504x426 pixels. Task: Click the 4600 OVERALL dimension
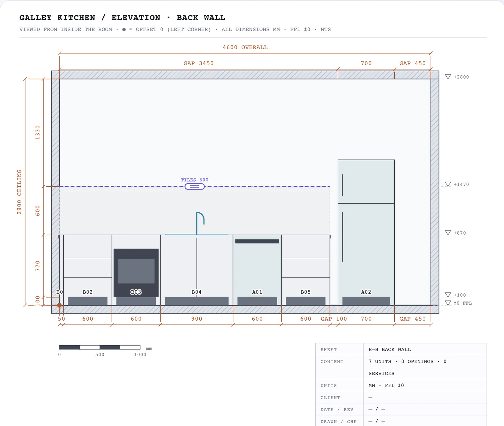[245, 47]
